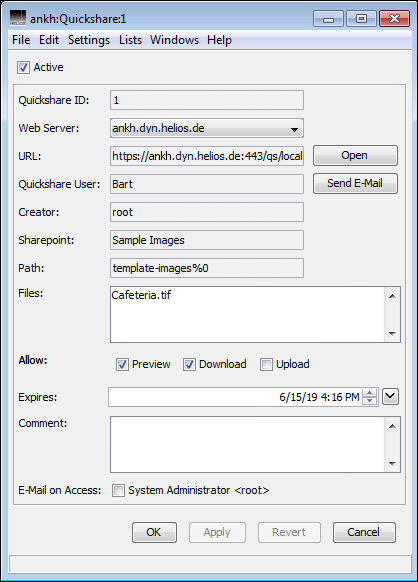Click the Expires date text field

pos(235,397)
